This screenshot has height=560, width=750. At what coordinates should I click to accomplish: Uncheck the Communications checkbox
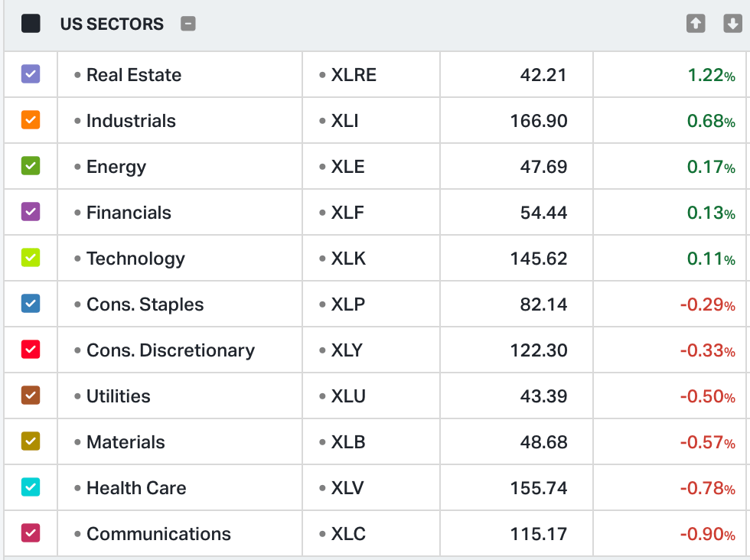point(31,533)
